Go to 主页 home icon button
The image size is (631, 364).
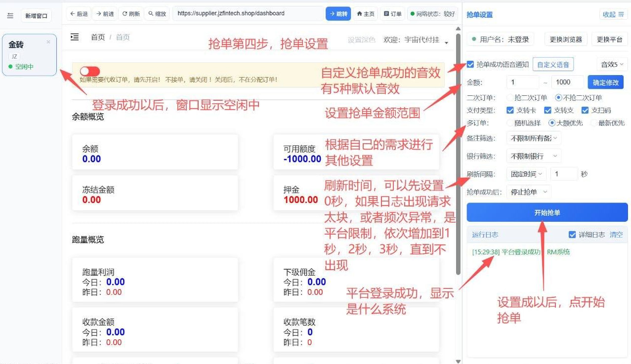pos(366,14)
